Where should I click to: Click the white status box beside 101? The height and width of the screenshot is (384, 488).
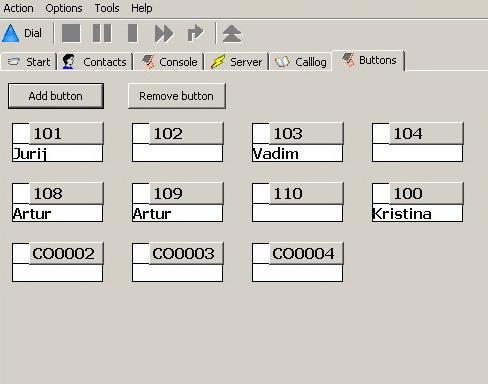(x=21, y=134)
